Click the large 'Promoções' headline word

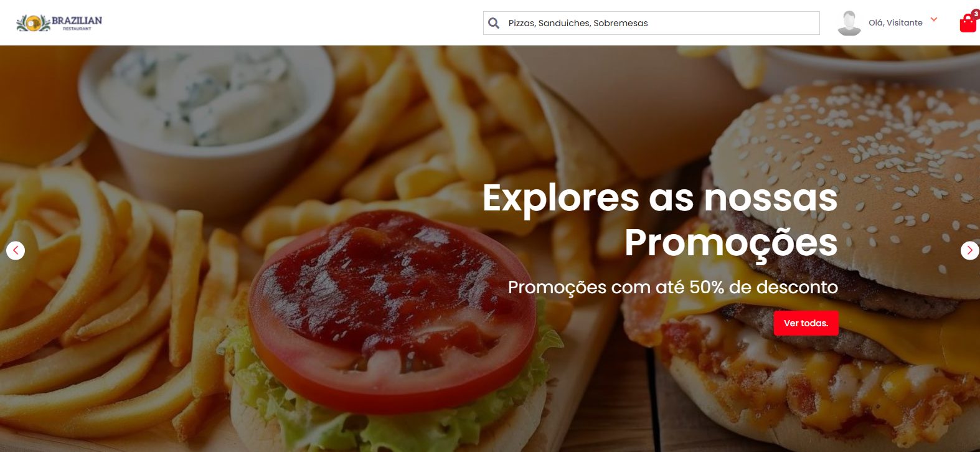click(731, 243)
